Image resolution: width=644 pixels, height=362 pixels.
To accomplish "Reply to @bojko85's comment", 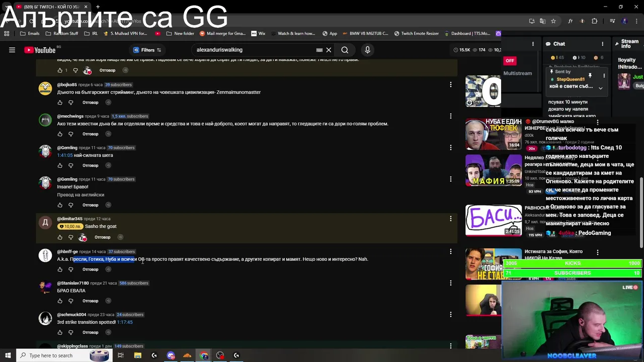I will tap(91, 103).
